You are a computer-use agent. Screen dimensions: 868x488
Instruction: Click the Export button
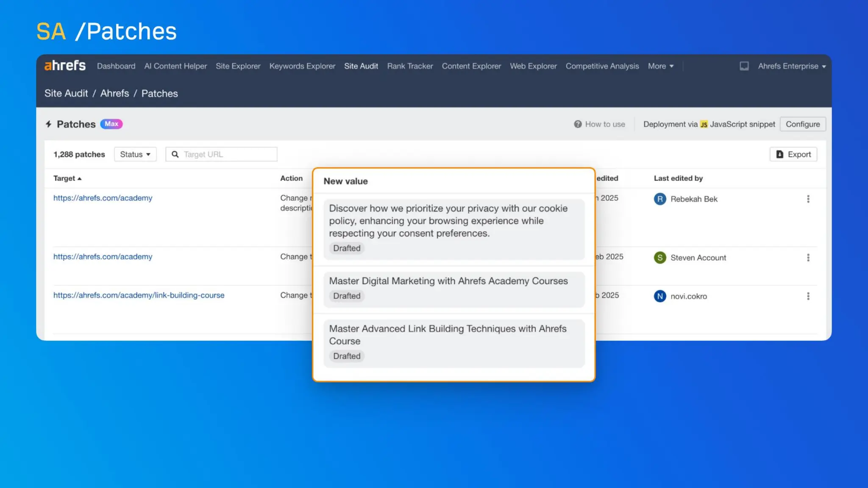coord(793,154)
